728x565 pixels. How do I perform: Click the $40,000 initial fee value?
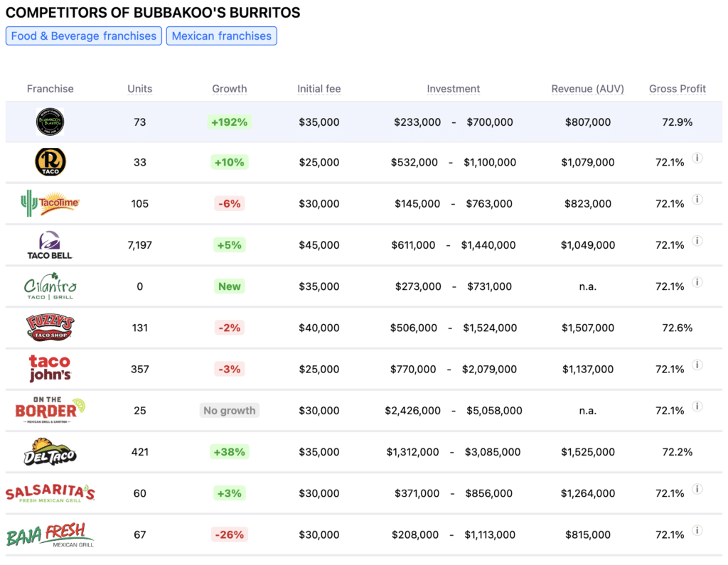tap(319, 328)
